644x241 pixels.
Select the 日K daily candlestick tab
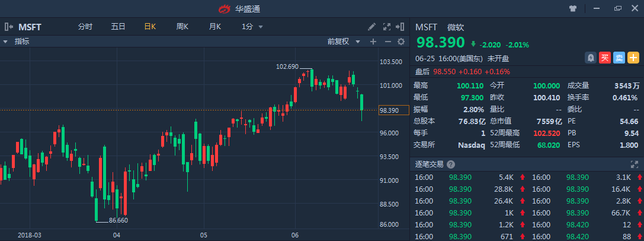pos(150,27)
